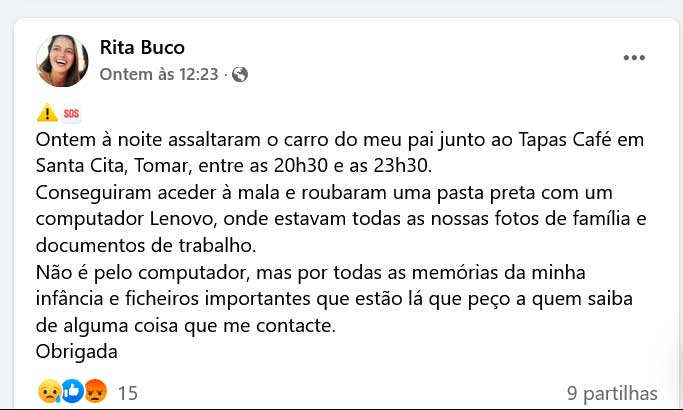Image resolution: width=683 pixels, height=410 pixels.
Task: Open the 9 partilhas shares list
Action: [611, 393]
